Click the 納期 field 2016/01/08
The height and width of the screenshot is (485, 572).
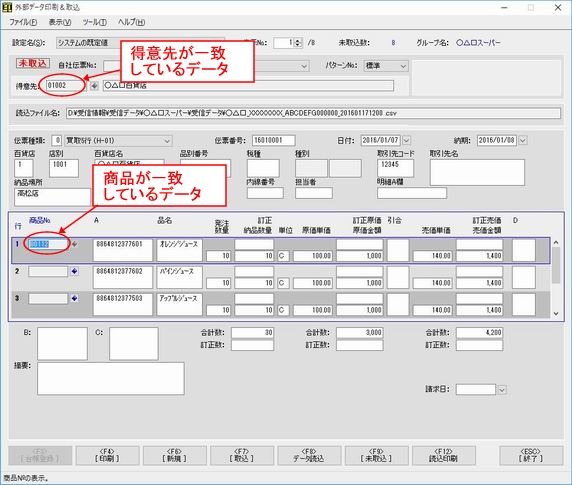point(497,140)
